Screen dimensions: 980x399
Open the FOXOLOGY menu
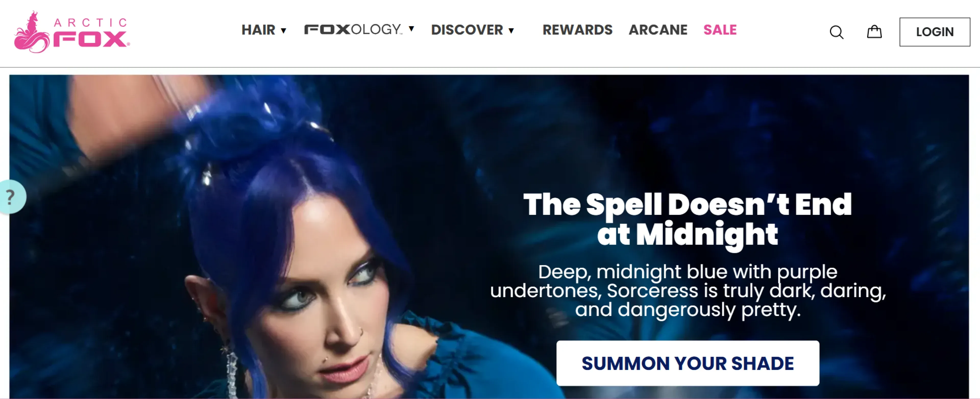(353, 29)
